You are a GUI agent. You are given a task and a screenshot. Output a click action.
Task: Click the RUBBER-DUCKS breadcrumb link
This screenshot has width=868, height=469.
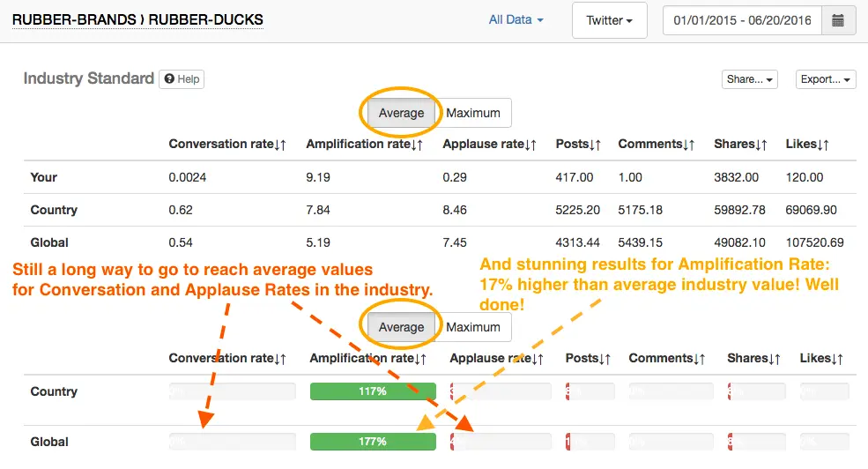(208, 19)
